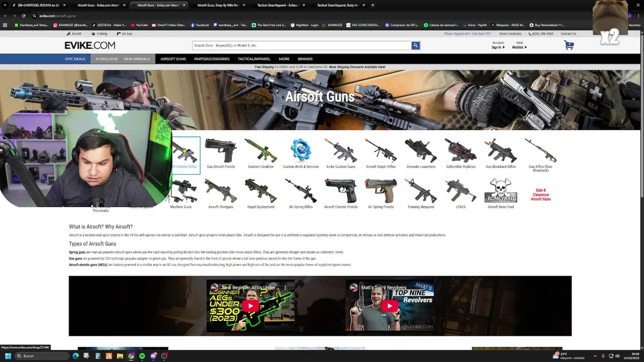644x362 pixels.
Task: Open Airsoft Sniper Rifles category
Action: [x=381, y=153]
